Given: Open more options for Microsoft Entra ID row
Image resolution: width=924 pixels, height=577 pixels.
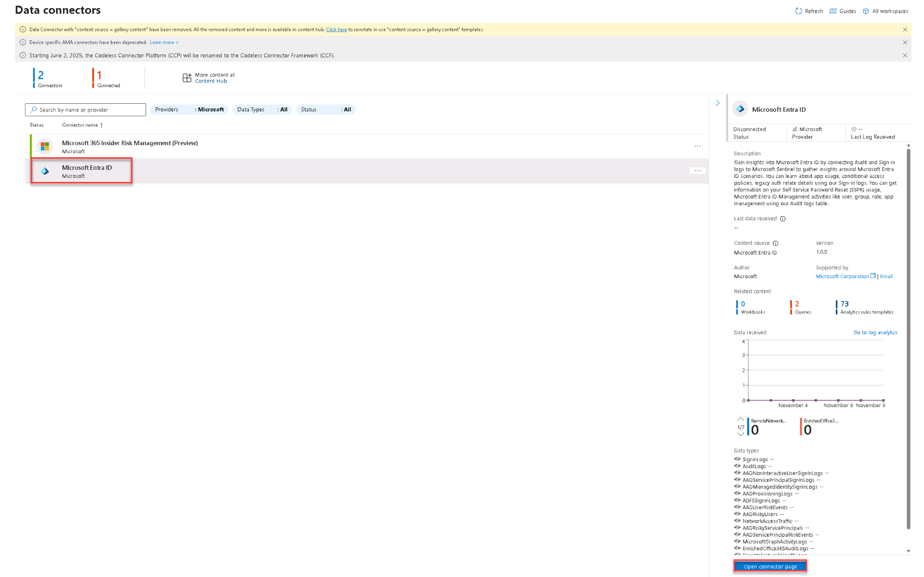Looking at the screenshot, I should [x=697, y=171].
